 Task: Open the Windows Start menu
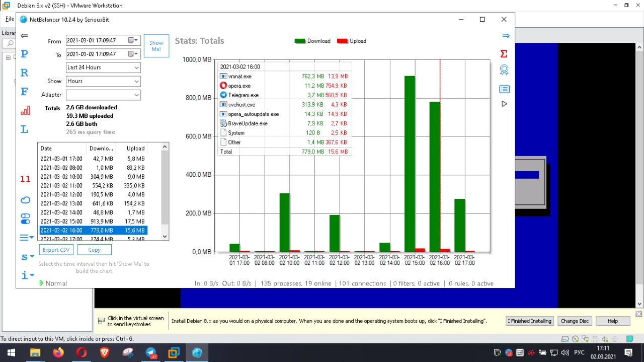11,352
